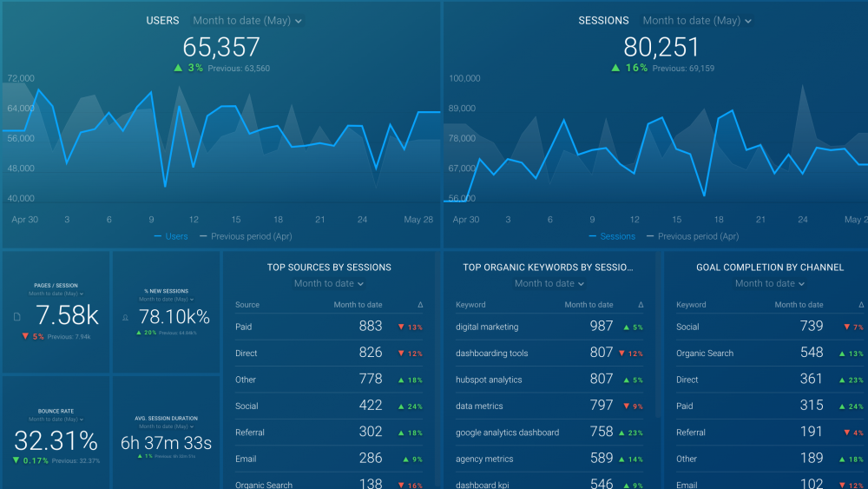This screenshot has height=489, width=868.
Task: Toggle the Users series in the chart legend
Action: (x=171, y=236)
